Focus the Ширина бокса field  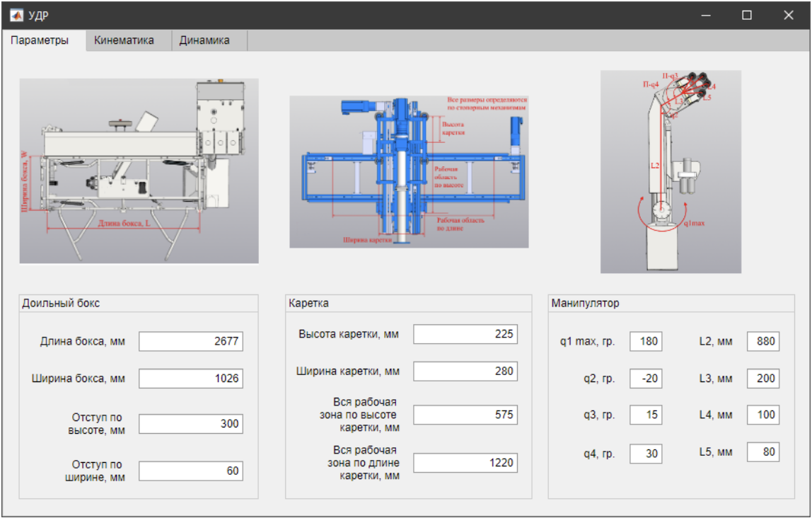tap(190, 379)
